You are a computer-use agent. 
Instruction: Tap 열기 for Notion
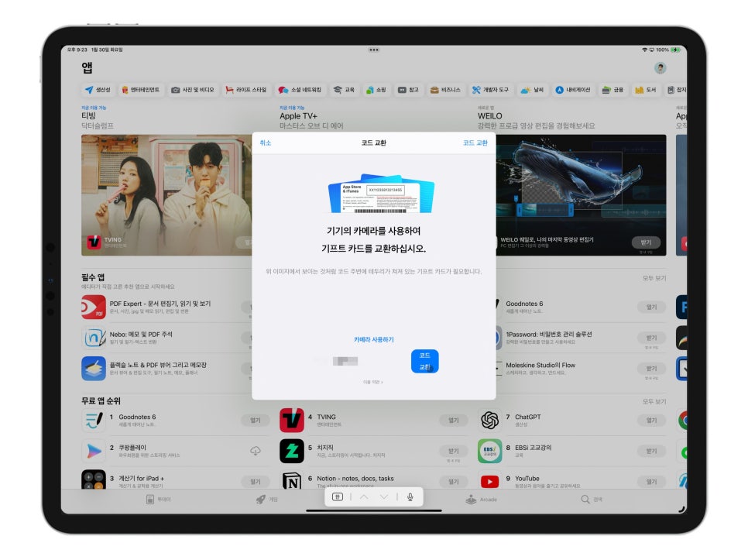click(x=454, y=482)
